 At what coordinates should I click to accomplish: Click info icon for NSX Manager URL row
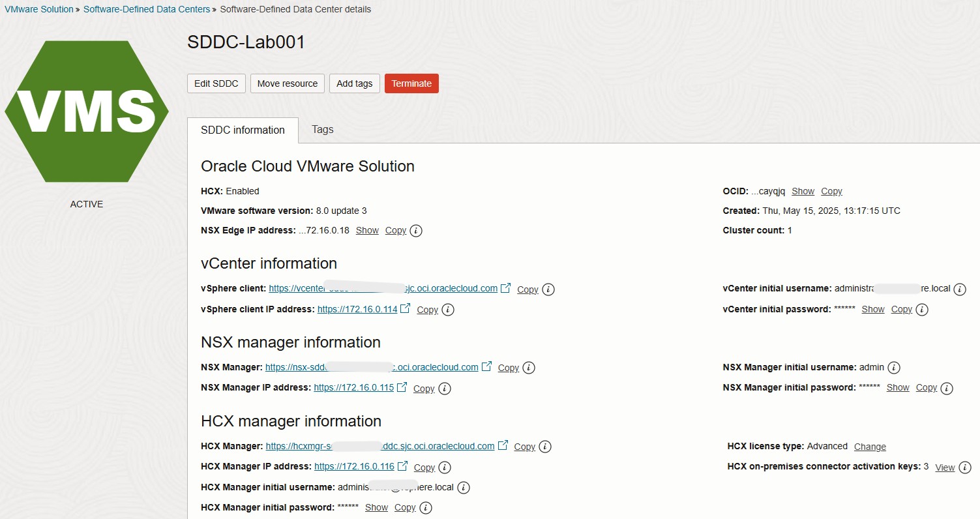click(x=529, y=368)
